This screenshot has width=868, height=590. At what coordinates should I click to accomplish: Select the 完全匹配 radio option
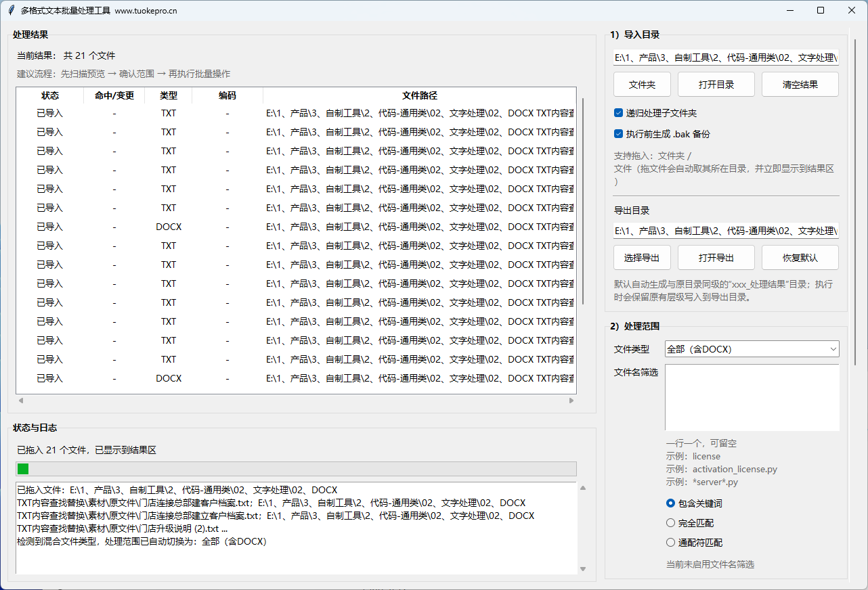671,523
